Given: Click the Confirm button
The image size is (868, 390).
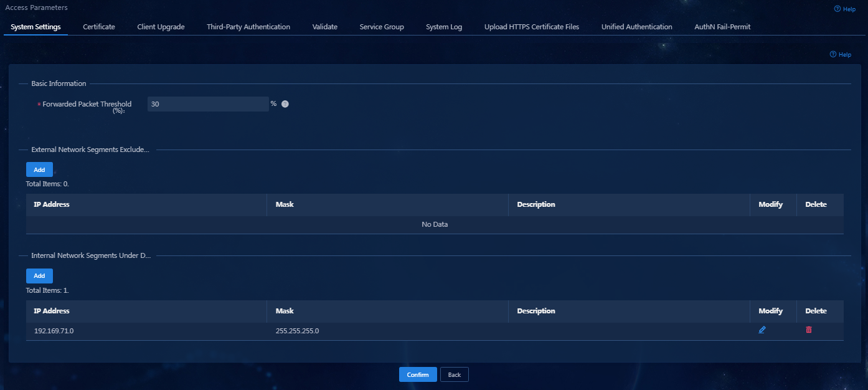Looking at the screenshot, I should tap(418, 374).
